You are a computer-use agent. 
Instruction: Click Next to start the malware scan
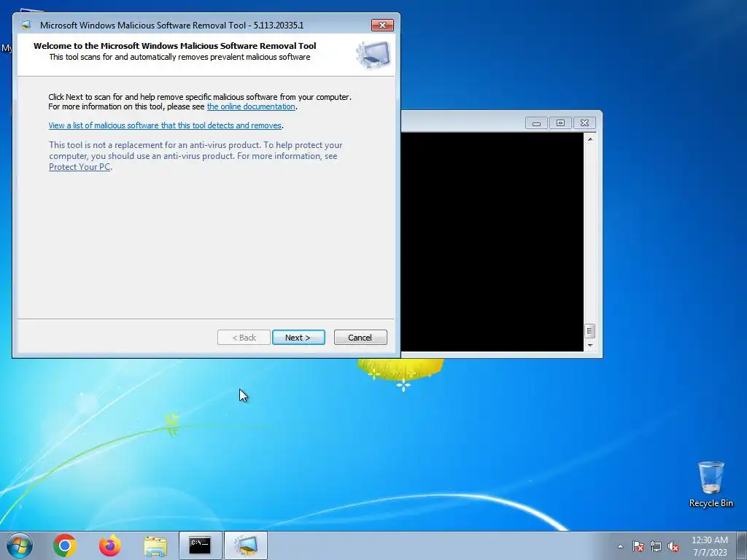[298, 337]
